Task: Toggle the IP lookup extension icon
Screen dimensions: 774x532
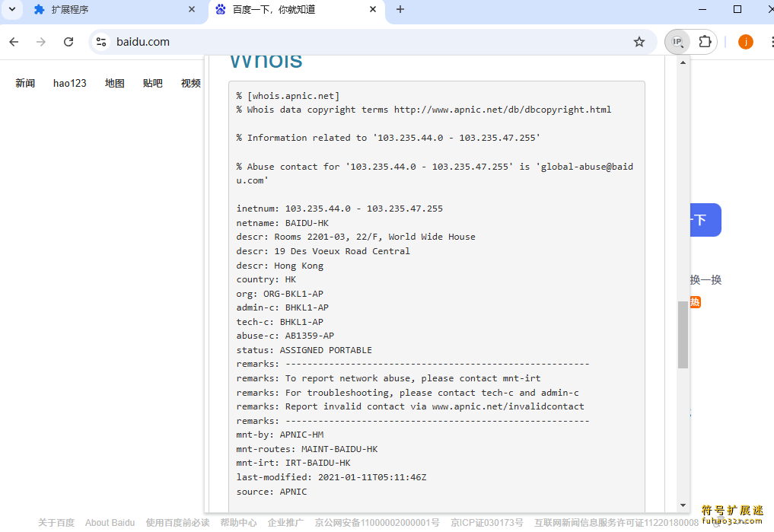Action: click(677, 42)
